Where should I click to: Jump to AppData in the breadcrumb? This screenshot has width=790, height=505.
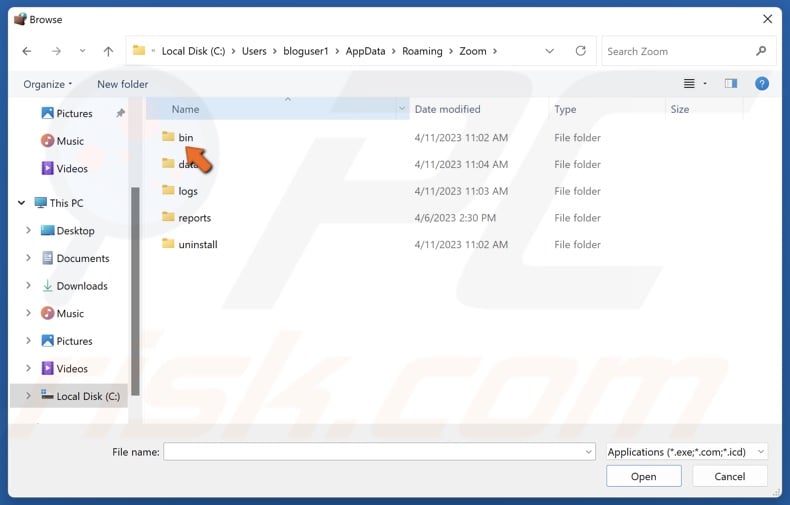coord(365,51)
